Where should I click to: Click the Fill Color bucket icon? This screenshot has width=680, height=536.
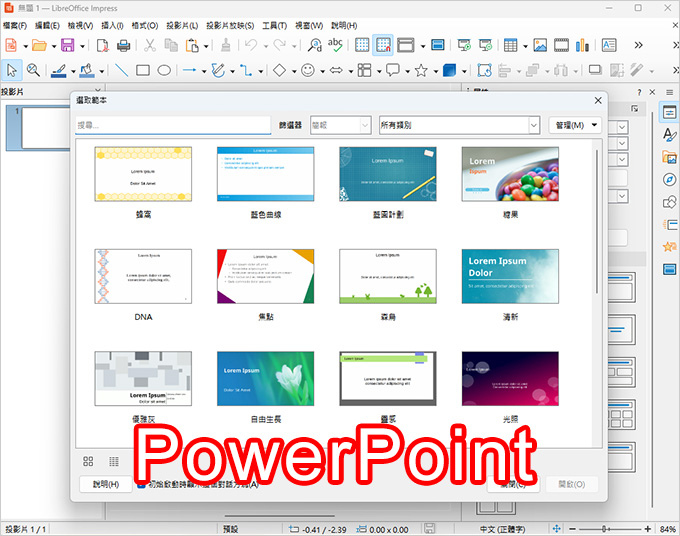point(87,70)
